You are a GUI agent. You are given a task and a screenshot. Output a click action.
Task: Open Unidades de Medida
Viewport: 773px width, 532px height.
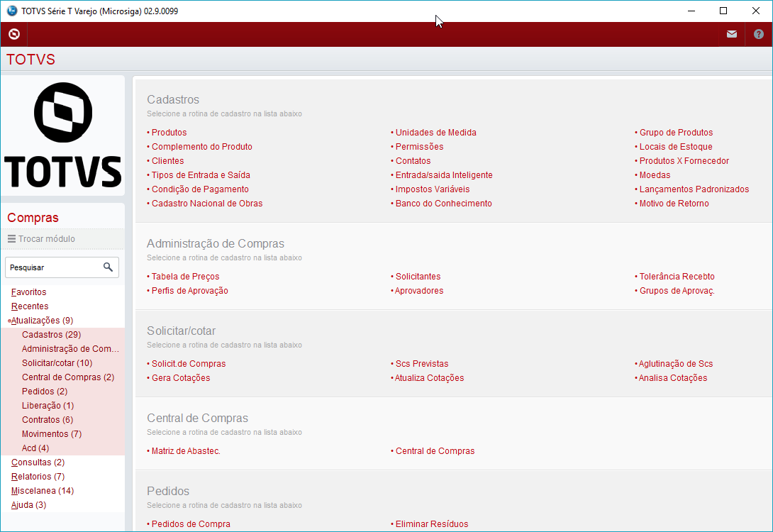tap(436, 133)
